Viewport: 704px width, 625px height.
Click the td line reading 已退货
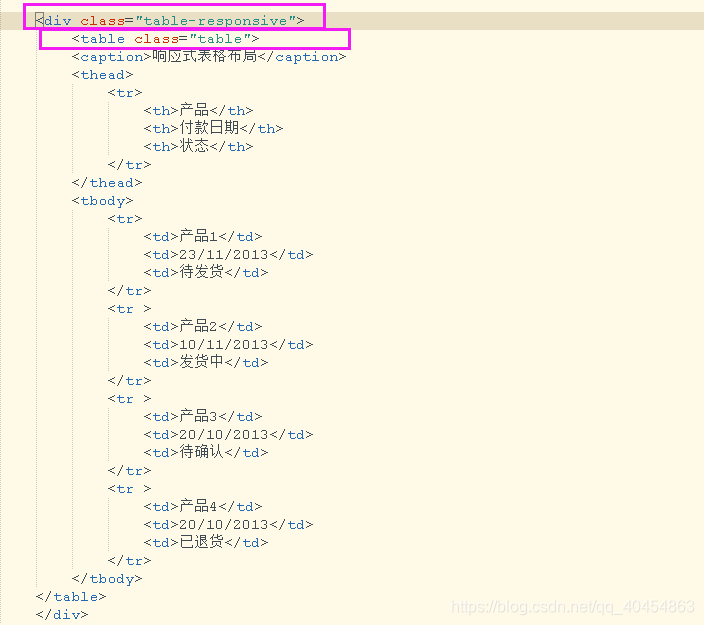(206, 542)
